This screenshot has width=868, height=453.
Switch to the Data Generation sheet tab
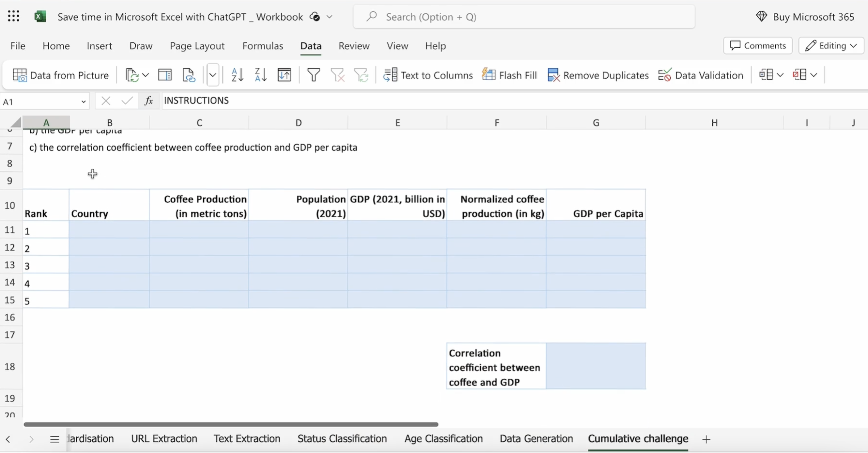[x=536, y=439]
